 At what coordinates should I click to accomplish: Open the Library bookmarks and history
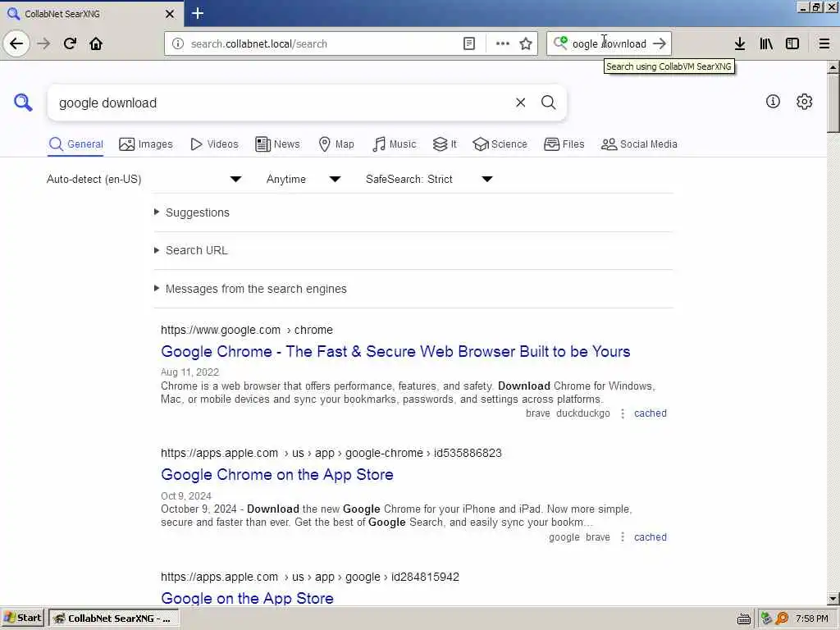coord(766,44)
